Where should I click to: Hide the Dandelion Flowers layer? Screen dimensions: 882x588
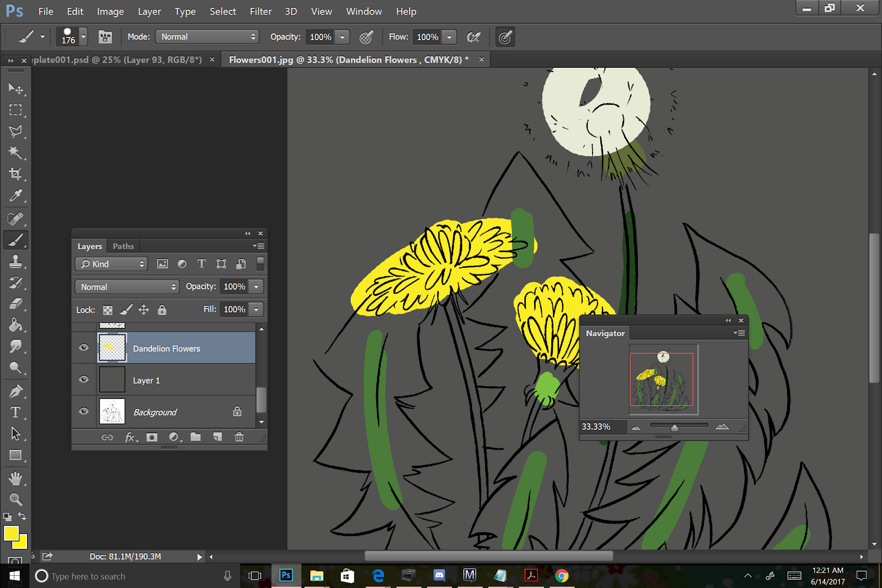[x=84, y=348]
